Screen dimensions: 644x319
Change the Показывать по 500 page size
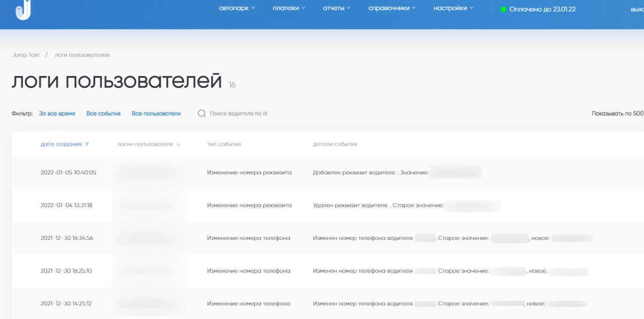(617, 114)
